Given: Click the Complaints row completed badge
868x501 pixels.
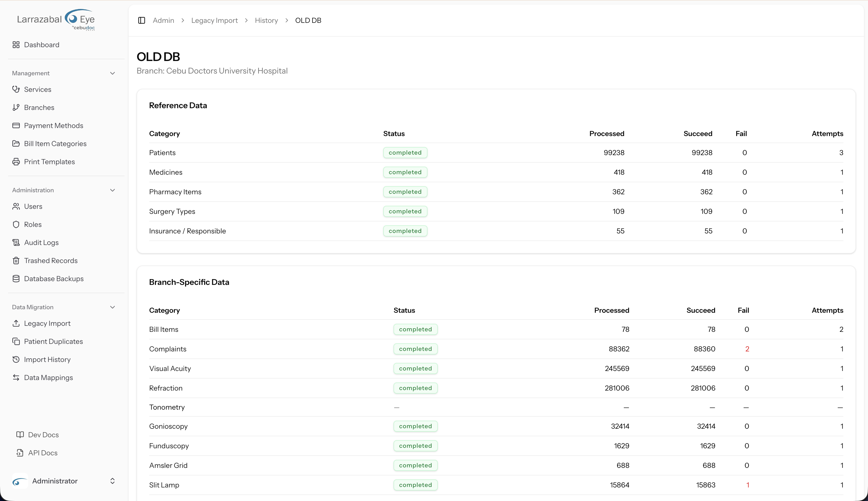Looking at the screenshot, I should (415, 349).
